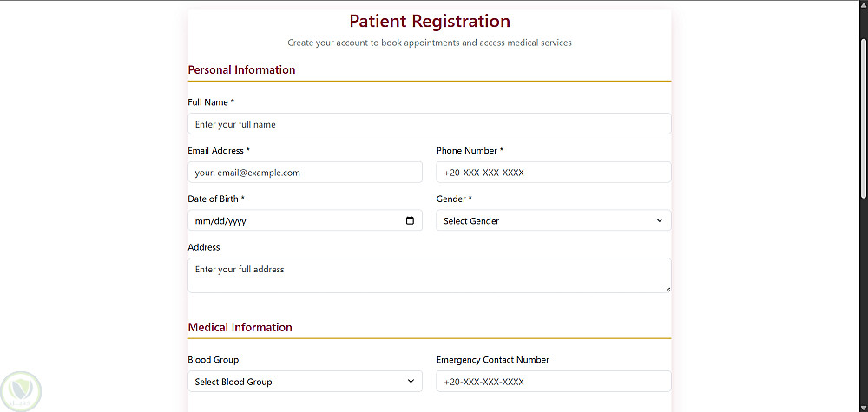Click into the Email Address field
This screenshot has width=868, height=412.
coord(305,172)
